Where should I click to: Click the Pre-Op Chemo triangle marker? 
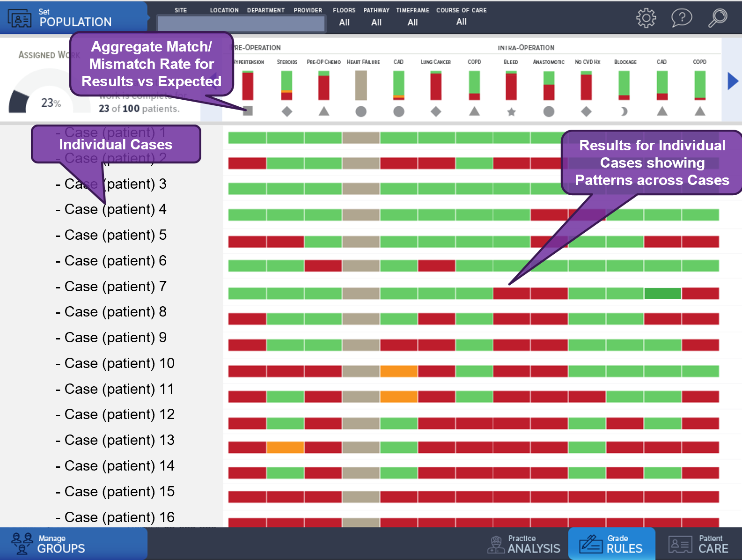[x=324, y=111]
